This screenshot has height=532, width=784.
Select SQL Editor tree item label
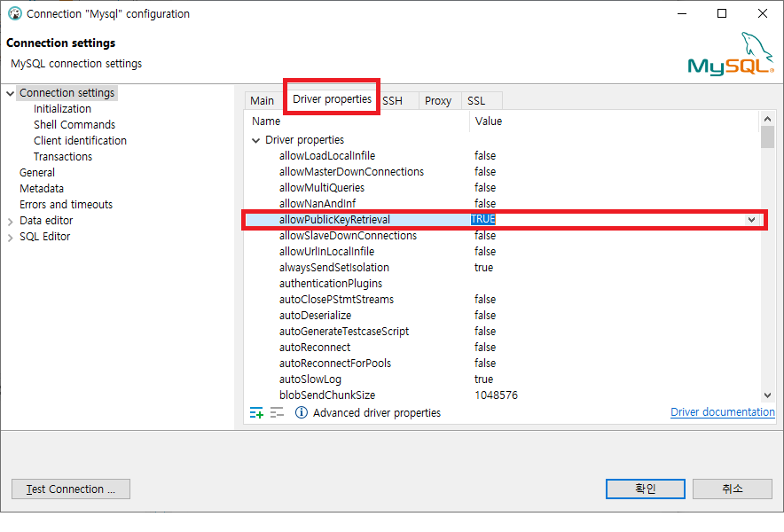coord(45,237)
